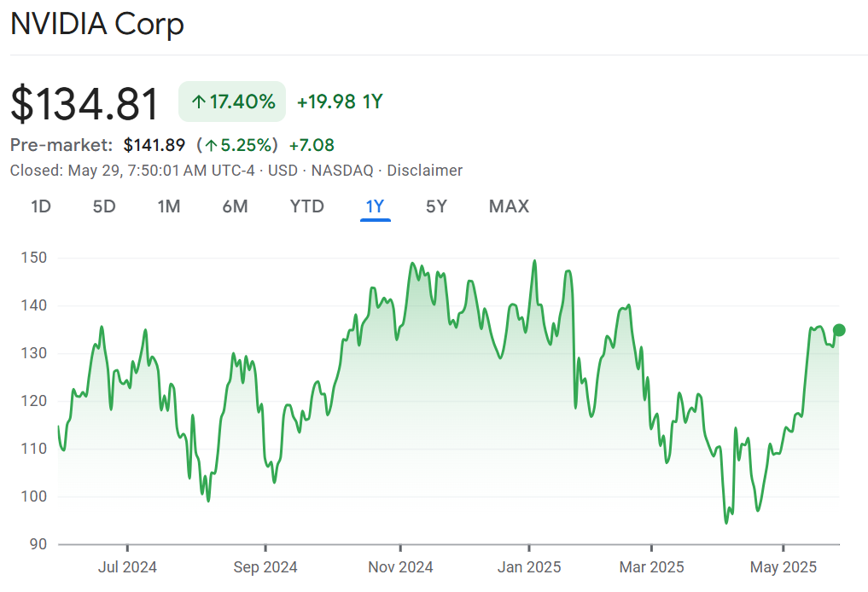Screen dimensions: 868x592
Task: Click the 150 y-axis price label
Action: [x=34, y=258]
